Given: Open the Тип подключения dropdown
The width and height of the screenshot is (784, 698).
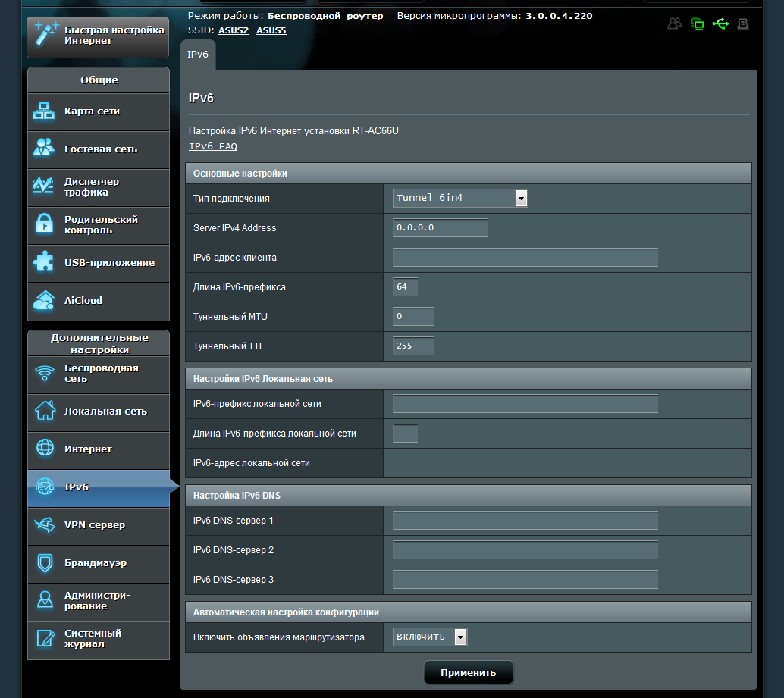Looking at the screenshot, I should point(460,199).
